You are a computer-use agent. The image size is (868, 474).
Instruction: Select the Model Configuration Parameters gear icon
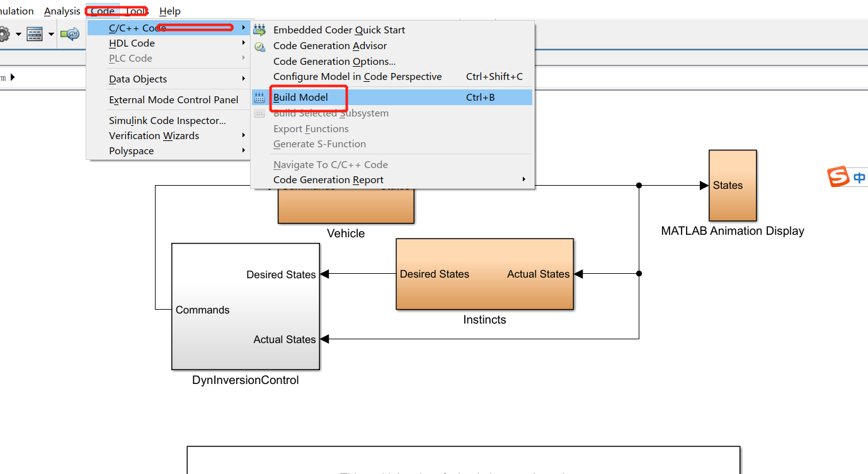pos(5,34)
